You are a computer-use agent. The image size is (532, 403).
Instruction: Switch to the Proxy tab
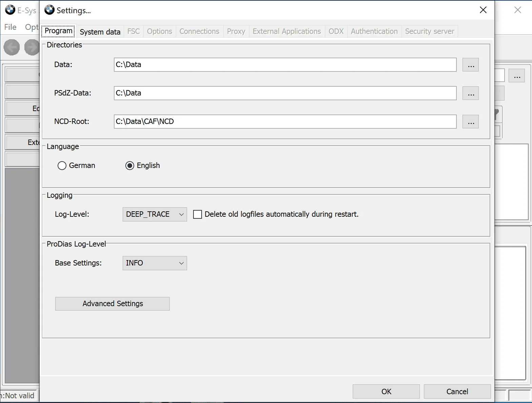click(x=236, y=31)
